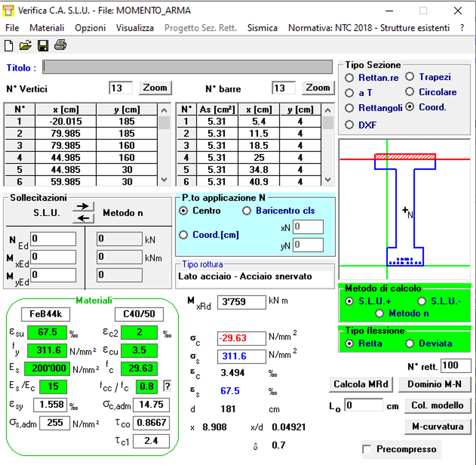Image resolution: width=476 pixels, height=465 pixels.
Task: Select Trapezi section type
Action: pyautogui.click(x=410, y=77)
